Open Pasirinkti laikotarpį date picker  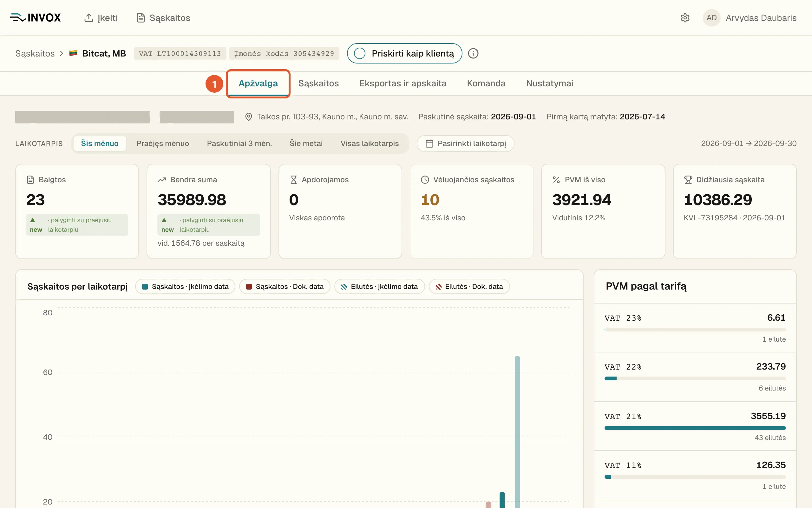[x=465, y=144]
